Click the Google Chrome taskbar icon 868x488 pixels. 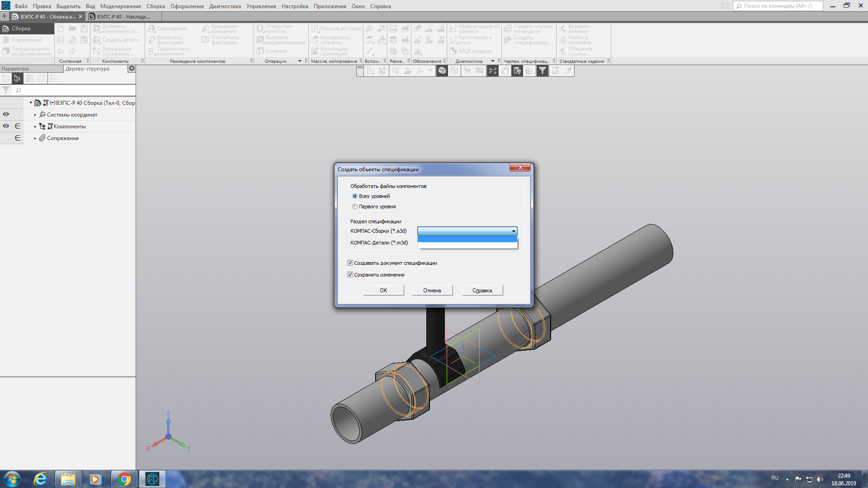[x=124, y=479]
